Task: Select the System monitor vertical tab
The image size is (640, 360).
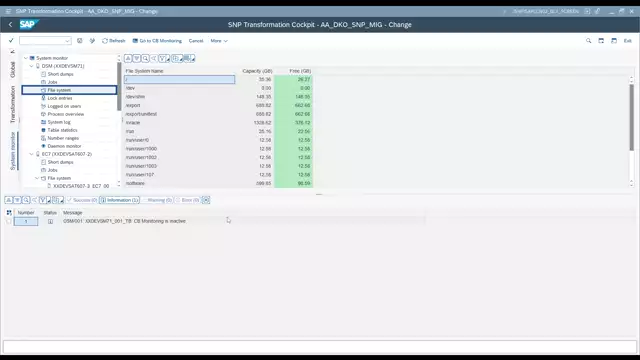Action: 12,151
